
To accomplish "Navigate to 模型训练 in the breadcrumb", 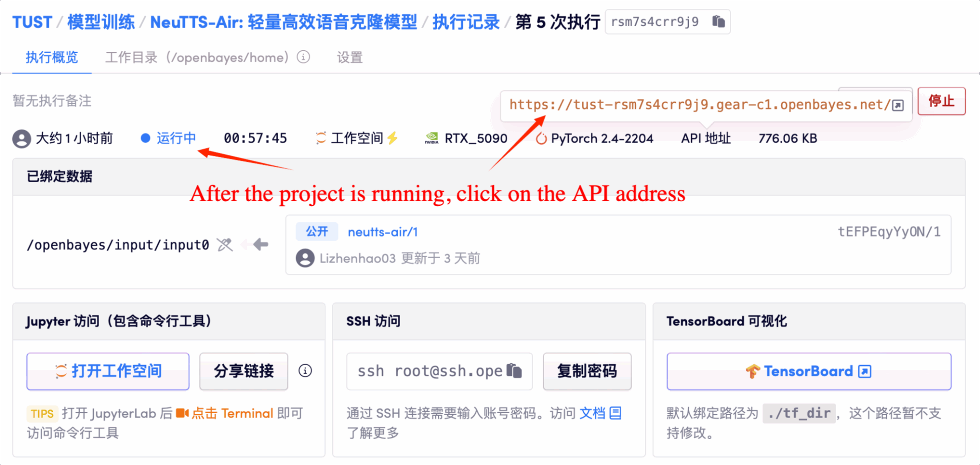I will coord(101,22).
